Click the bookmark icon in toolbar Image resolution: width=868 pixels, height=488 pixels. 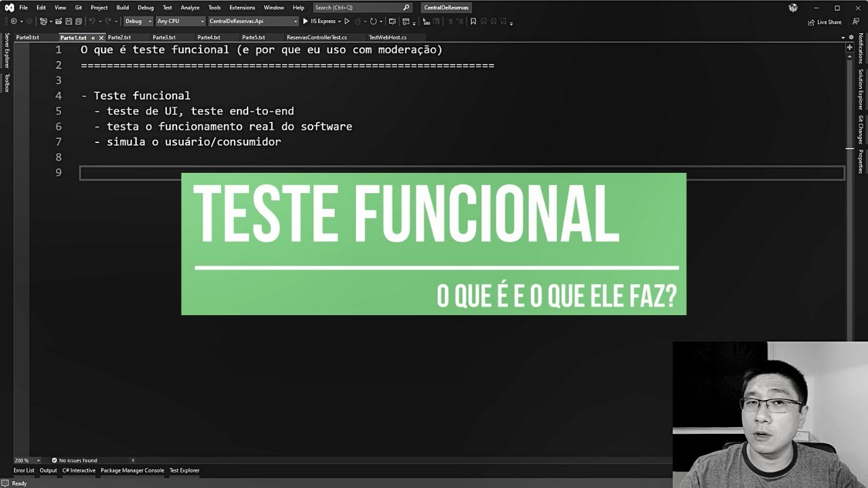473,22
